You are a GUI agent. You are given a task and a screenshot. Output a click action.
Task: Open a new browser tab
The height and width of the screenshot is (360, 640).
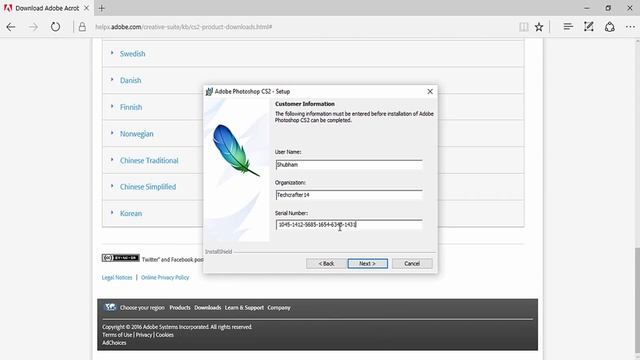[102, 8]
